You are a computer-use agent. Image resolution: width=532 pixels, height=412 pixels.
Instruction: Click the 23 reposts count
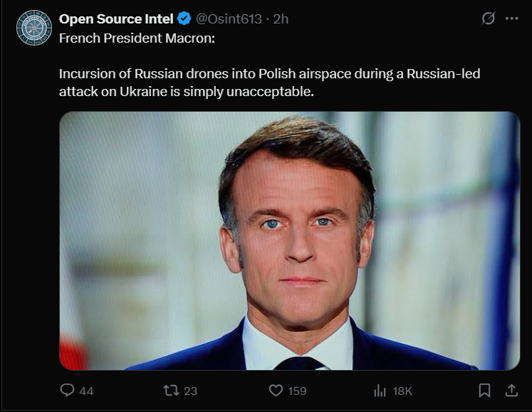click(190, 391)
